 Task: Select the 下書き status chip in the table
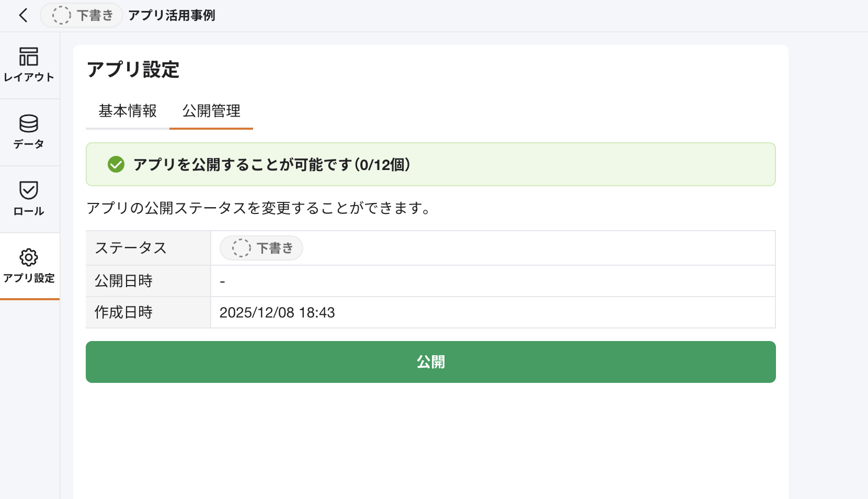[260, 248]
